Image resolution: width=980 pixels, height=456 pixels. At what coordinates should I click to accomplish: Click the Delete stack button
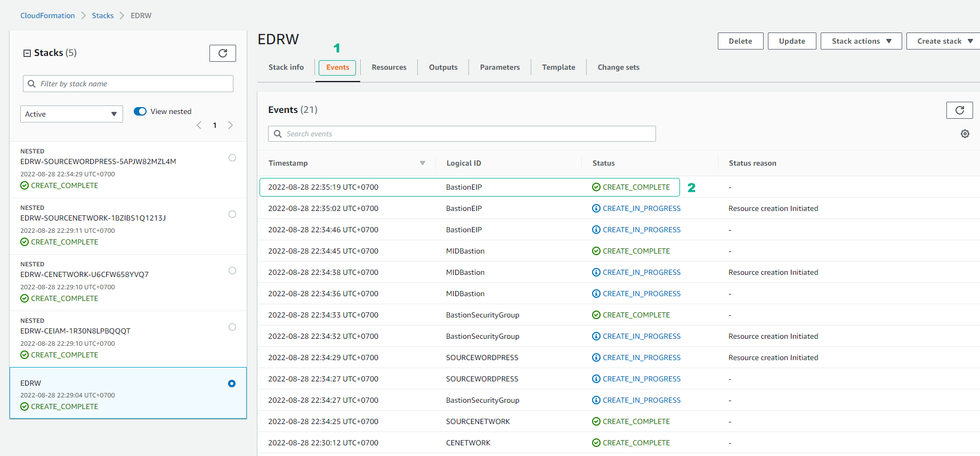point(741,41)
